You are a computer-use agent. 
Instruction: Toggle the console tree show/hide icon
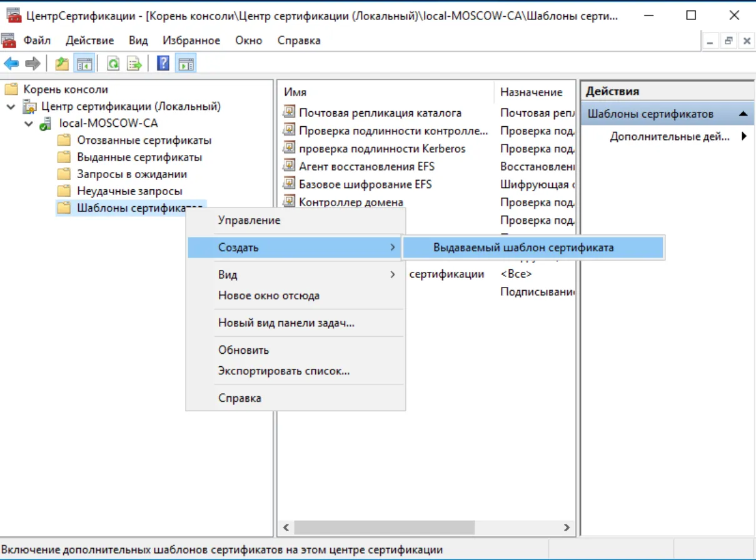84,63
